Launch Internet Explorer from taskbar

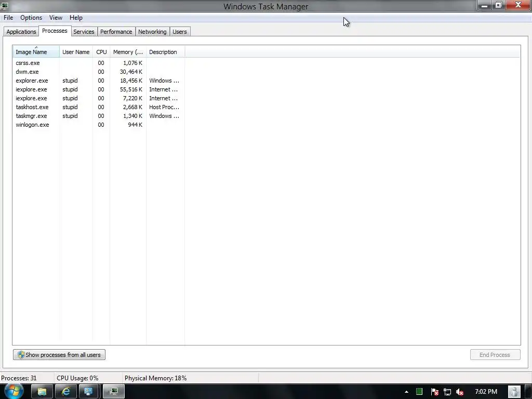click(x=66, y=392)
